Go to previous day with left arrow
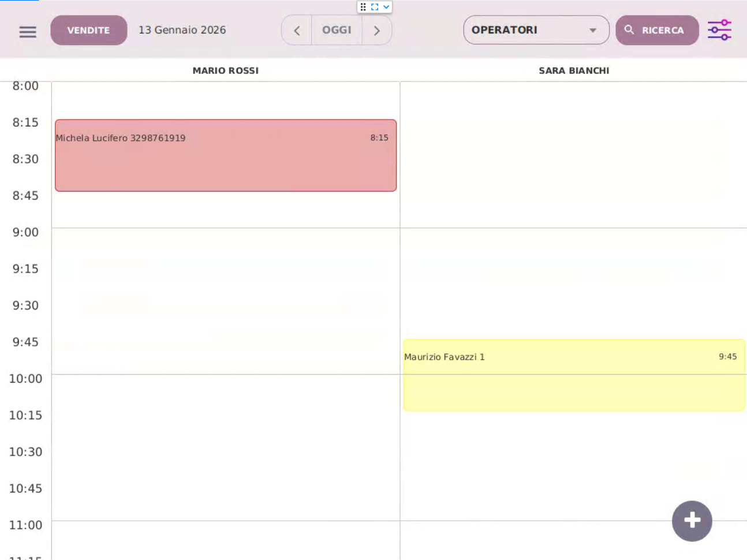 click(297, 31)
